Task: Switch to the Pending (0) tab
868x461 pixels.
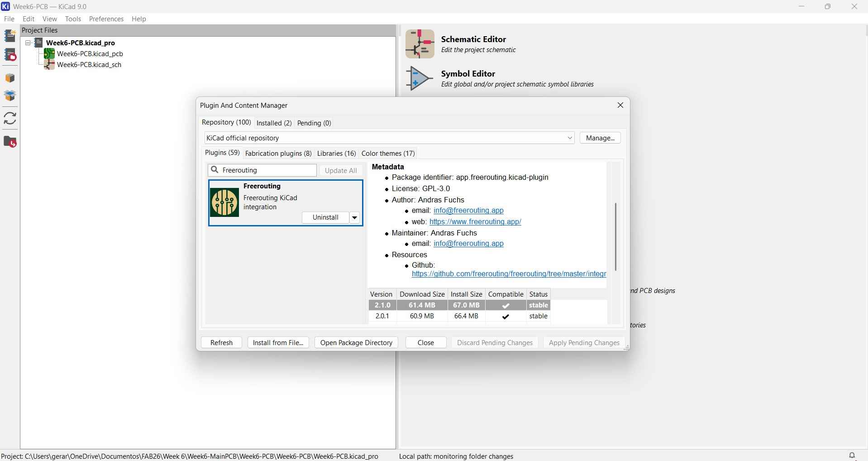Action: (314, 123)
